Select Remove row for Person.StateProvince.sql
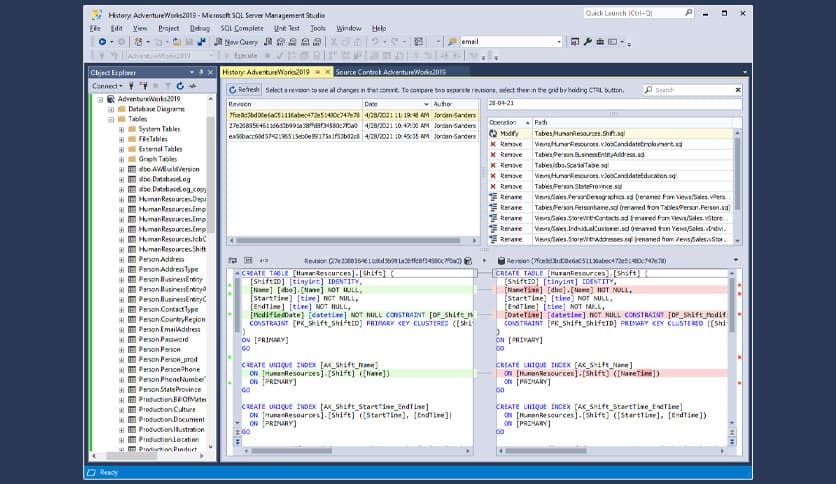Viewport: 836px width, 484px height. [x=610, y=187]
